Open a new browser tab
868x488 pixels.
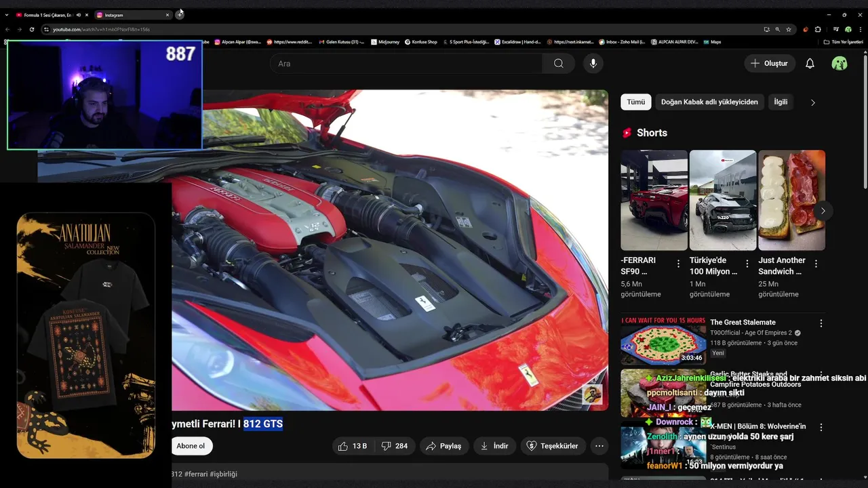[x=180, y=14]
